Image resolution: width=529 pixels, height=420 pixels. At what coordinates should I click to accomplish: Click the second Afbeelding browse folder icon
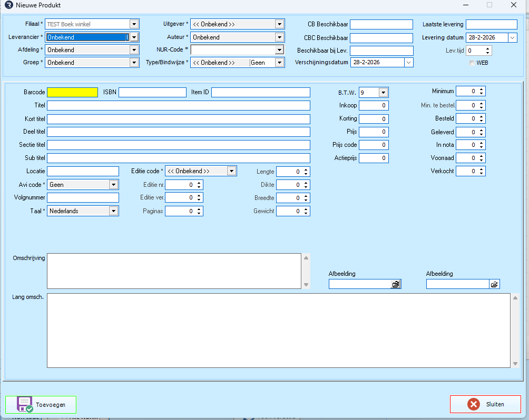click(x=494, y=284)
